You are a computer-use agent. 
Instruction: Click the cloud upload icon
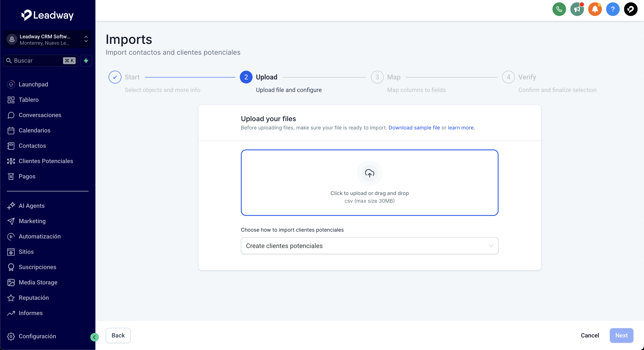(x=369, y=173)
